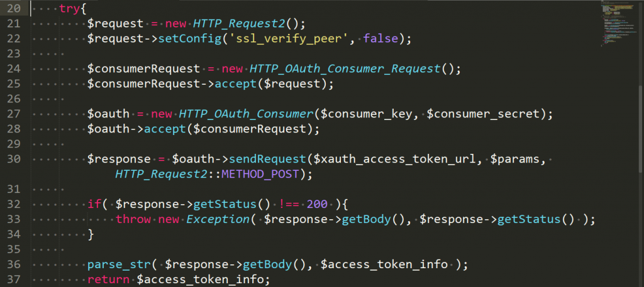Image resolution: width=644 pixels, height=287 pixels.
Task: Click the METHOD_POST constant
Action: 260,174
